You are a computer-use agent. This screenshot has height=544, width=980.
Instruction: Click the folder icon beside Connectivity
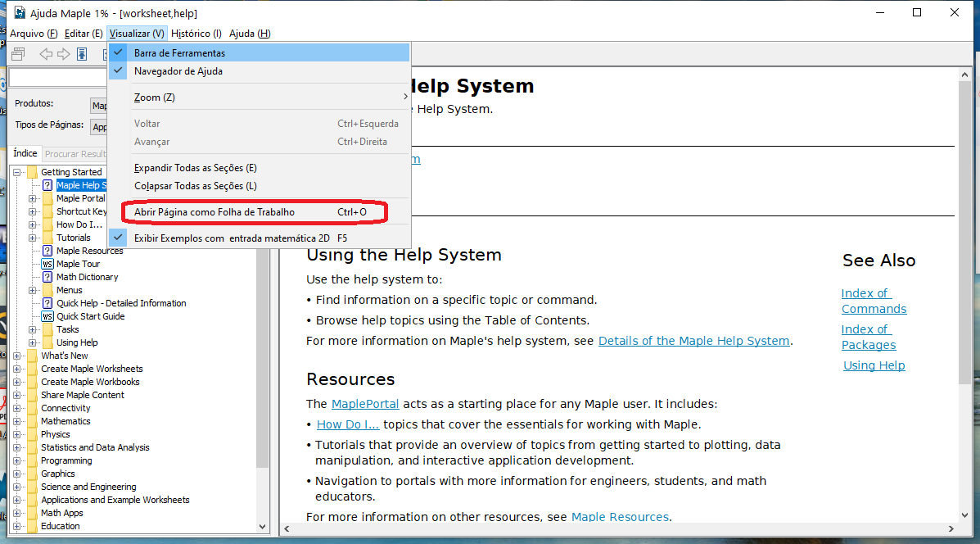click(x=33, y=408)
